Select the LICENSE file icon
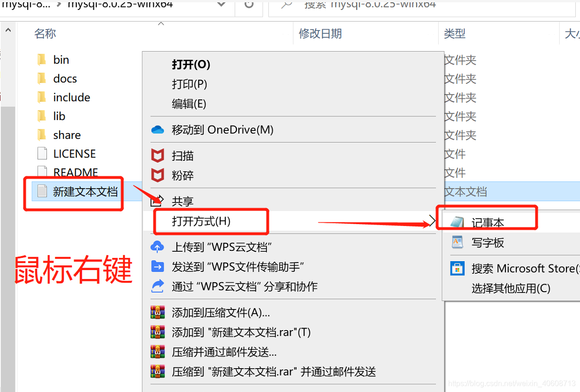Image resolution: width=580 pixels, height=392 pixels. click(x=42, y=154)
